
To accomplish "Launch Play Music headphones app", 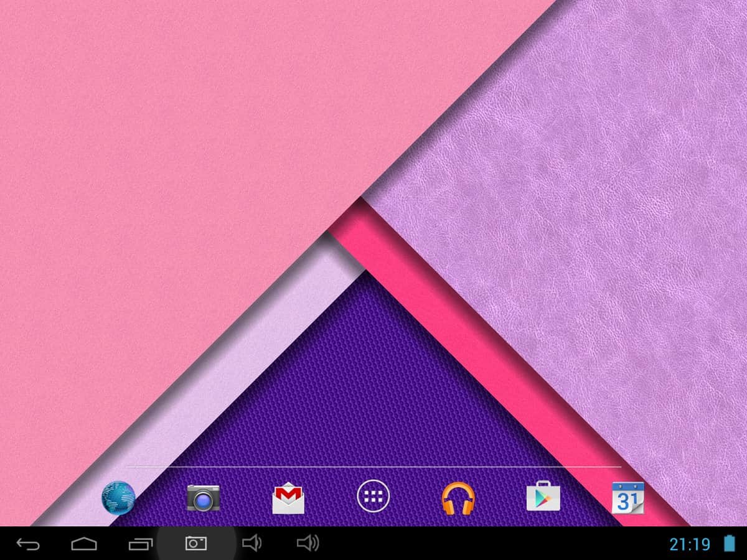I will pos(458,498).
